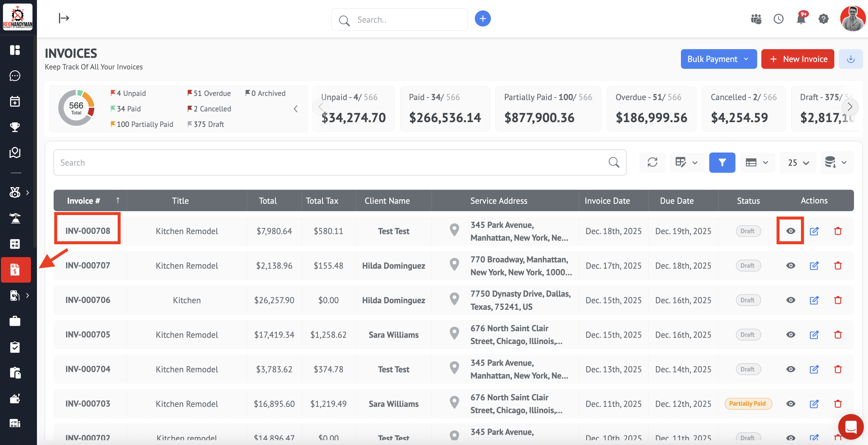Click the download export icon button
This screenshot has width=868, height=445.
(x=850, y=59)
